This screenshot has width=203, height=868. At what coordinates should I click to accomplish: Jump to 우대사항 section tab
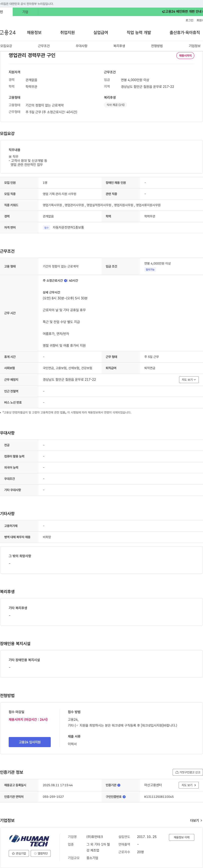[x=81, y=46]
